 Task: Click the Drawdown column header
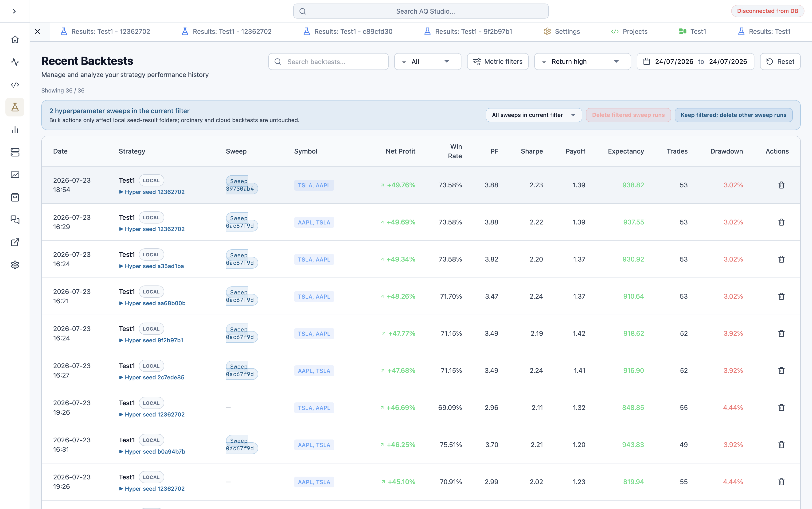click(726, 151)
